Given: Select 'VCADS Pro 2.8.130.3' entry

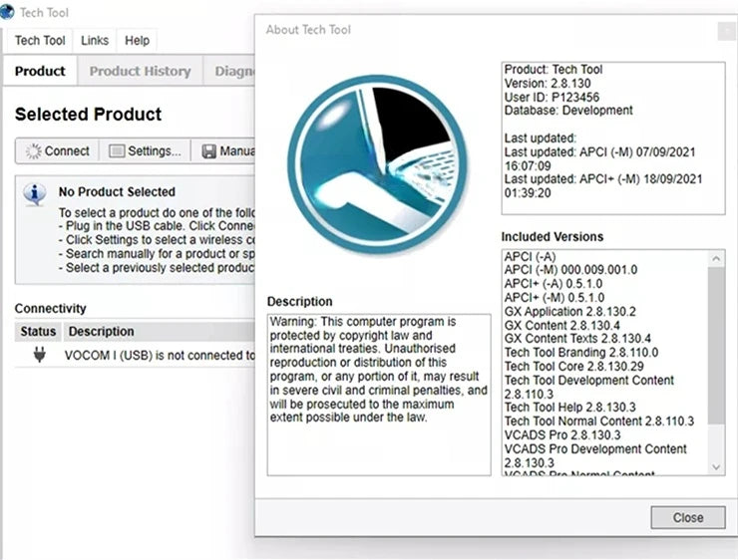Looking at the screenshot, I should coord(562,434).
